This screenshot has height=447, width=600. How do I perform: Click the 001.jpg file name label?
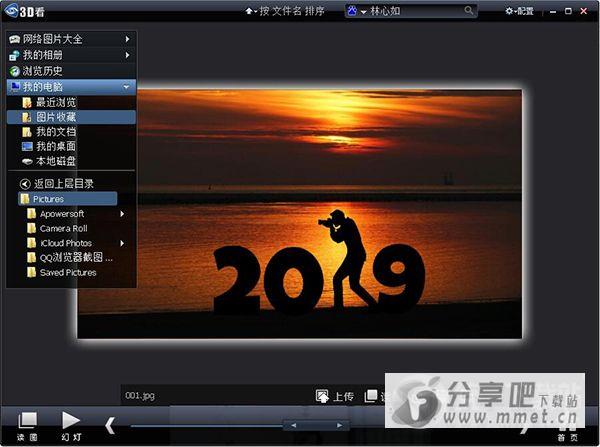[140, 396]
